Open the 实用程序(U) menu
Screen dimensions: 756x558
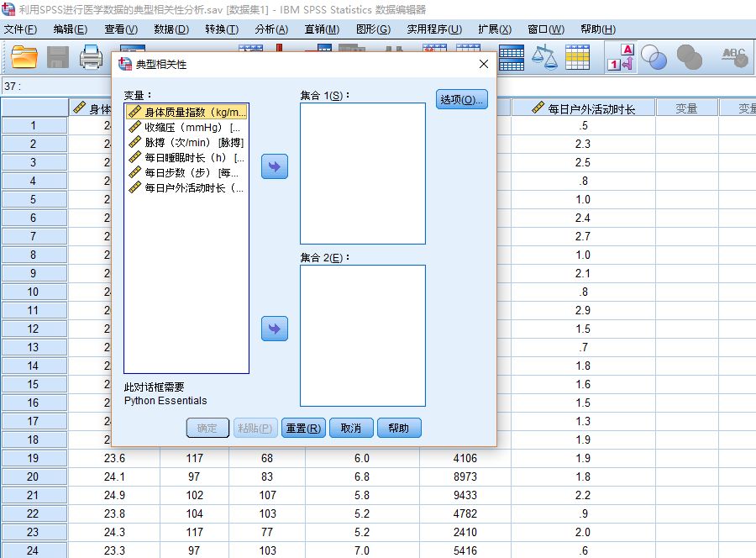pos(434,29)
